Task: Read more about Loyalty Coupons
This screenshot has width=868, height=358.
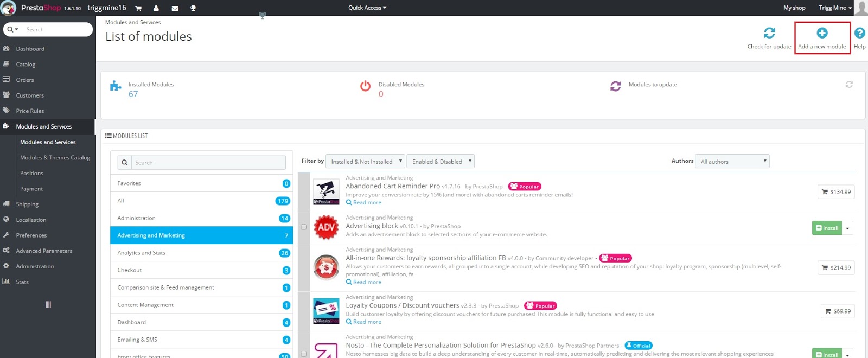Action: click(x=364, y=322)
